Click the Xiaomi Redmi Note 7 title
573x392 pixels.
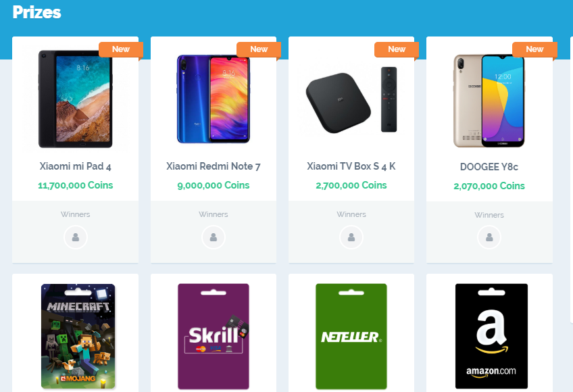tap(214, 166)
